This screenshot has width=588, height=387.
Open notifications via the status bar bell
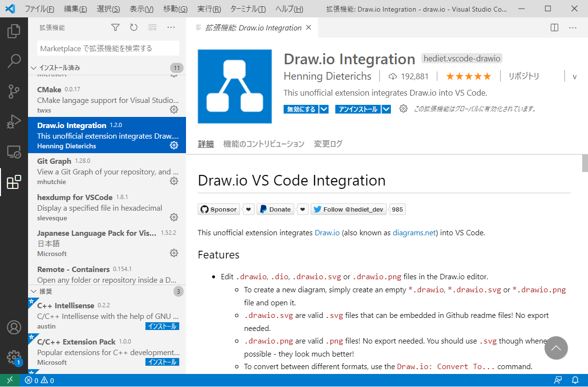click(x=575, y=380)
